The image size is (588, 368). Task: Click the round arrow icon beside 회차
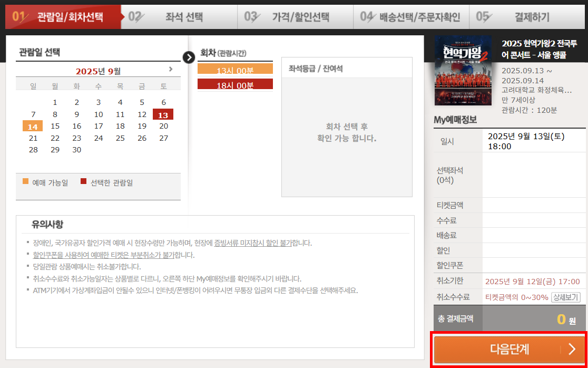tap(189, 57)
